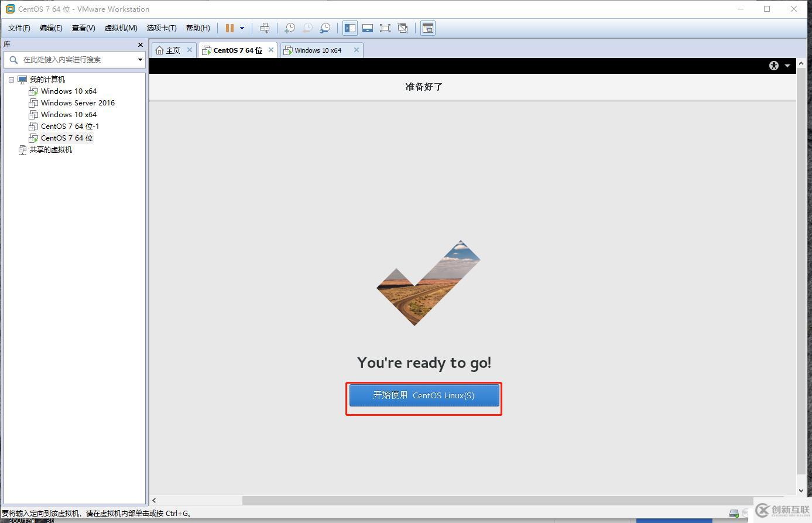Open the 虚拟机(M) menu
The image size is (812, 523).
[121, 28]
